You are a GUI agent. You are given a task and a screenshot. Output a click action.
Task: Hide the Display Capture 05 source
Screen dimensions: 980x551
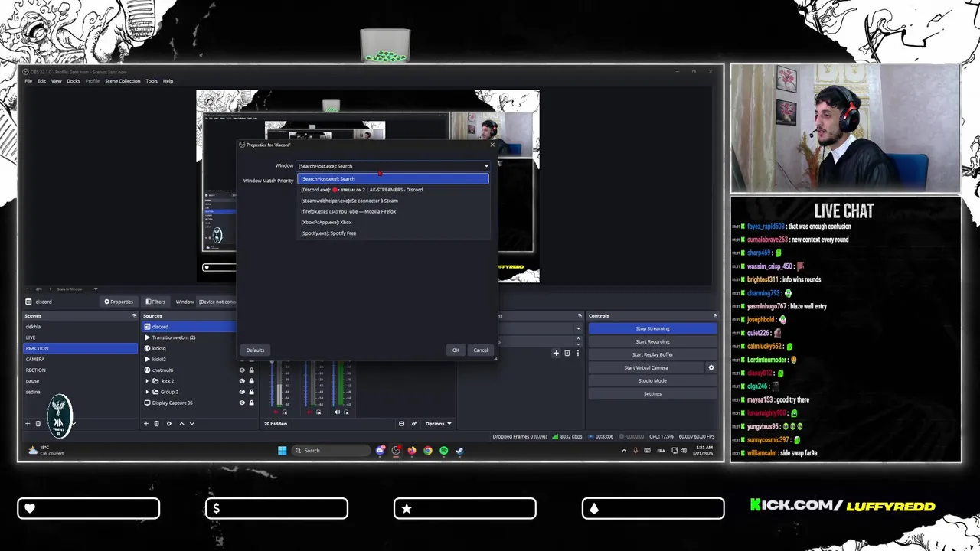[x=242, y=403]
